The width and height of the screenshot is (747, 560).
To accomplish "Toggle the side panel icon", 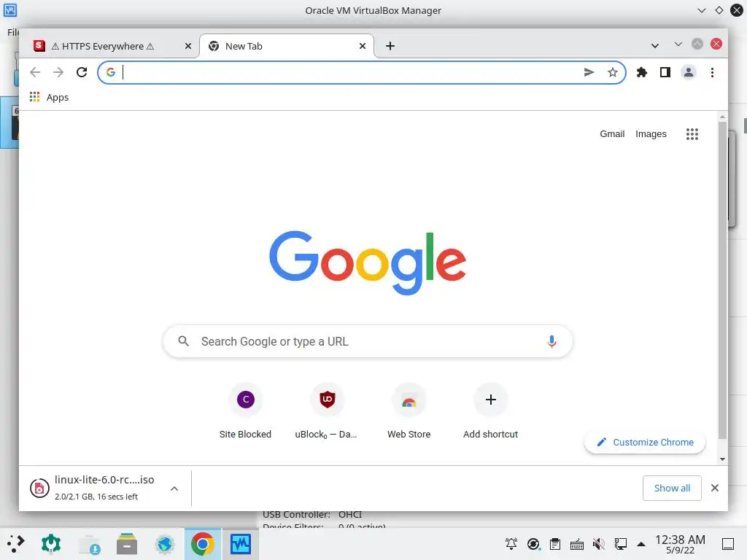I will [665, 72].
